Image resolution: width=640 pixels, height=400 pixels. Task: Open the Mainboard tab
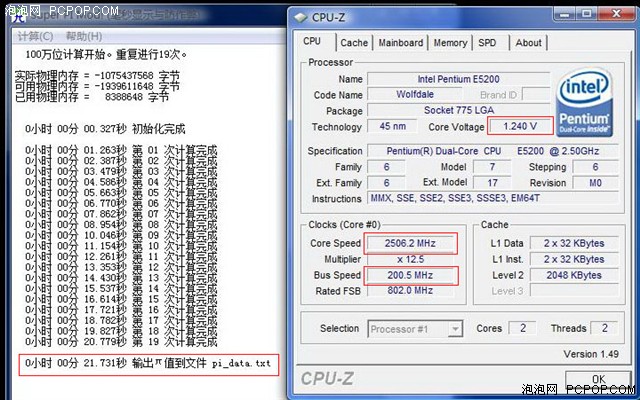coord(400,43)
